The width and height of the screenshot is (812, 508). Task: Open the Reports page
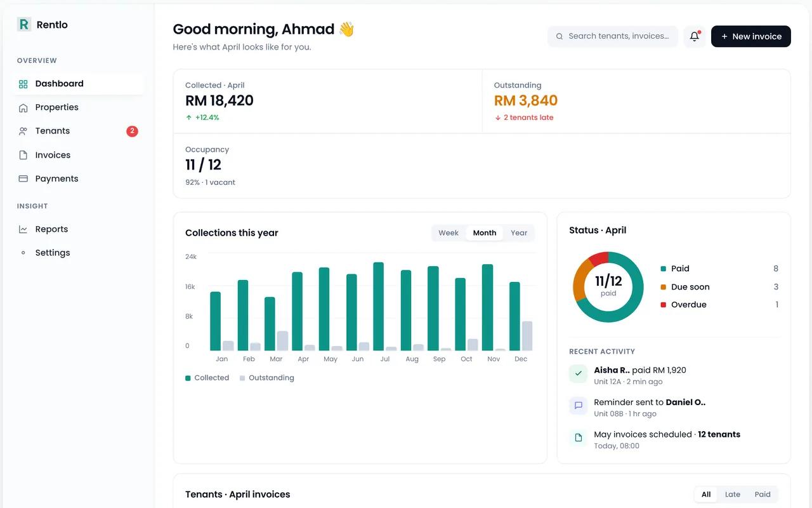[79, 229]
